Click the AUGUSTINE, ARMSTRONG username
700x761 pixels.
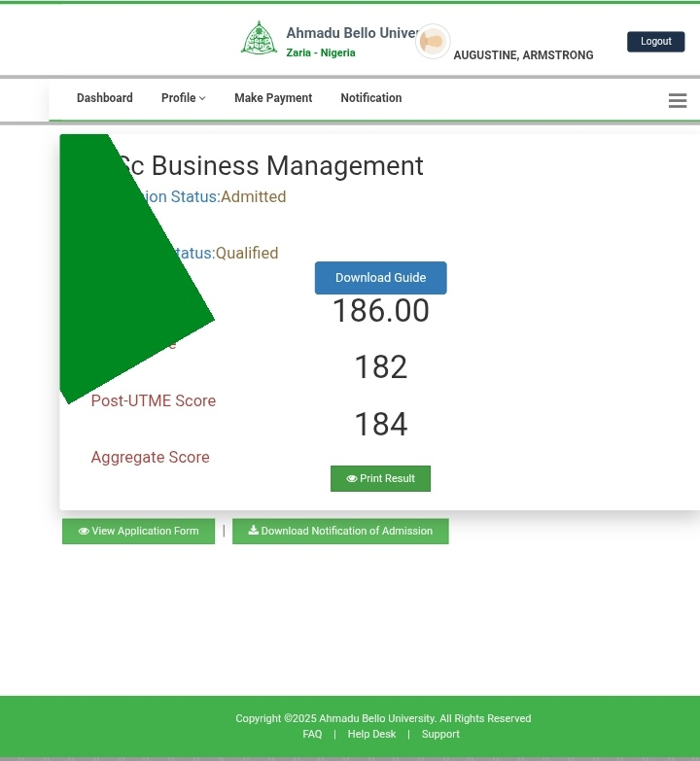[x=523, y=55]
